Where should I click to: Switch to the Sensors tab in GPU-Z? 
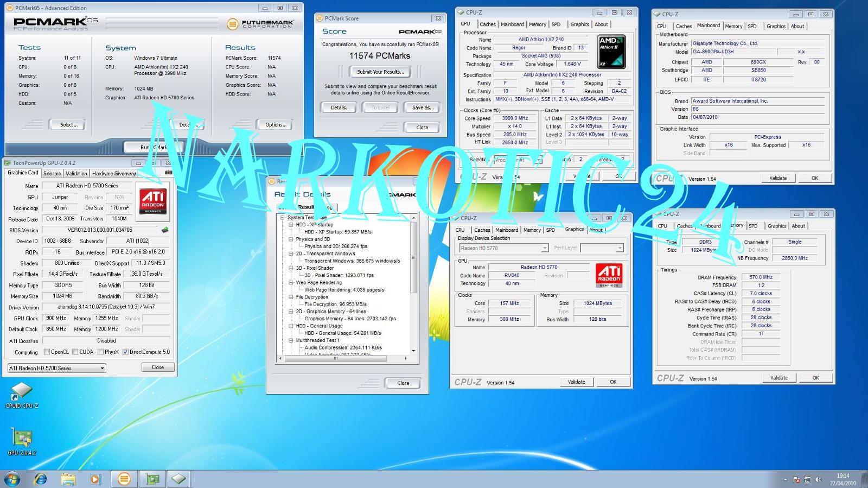point(52,174)
